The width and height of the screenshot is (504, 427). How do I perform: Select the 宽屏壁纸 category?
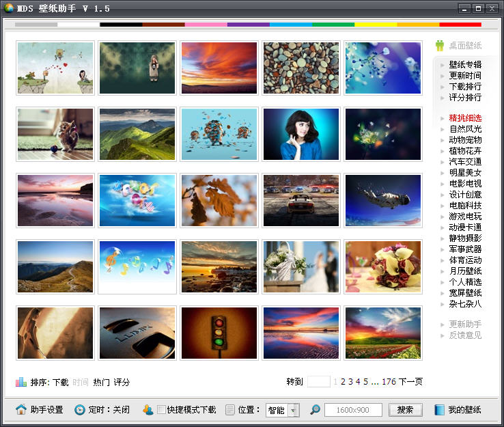[465, 293]
